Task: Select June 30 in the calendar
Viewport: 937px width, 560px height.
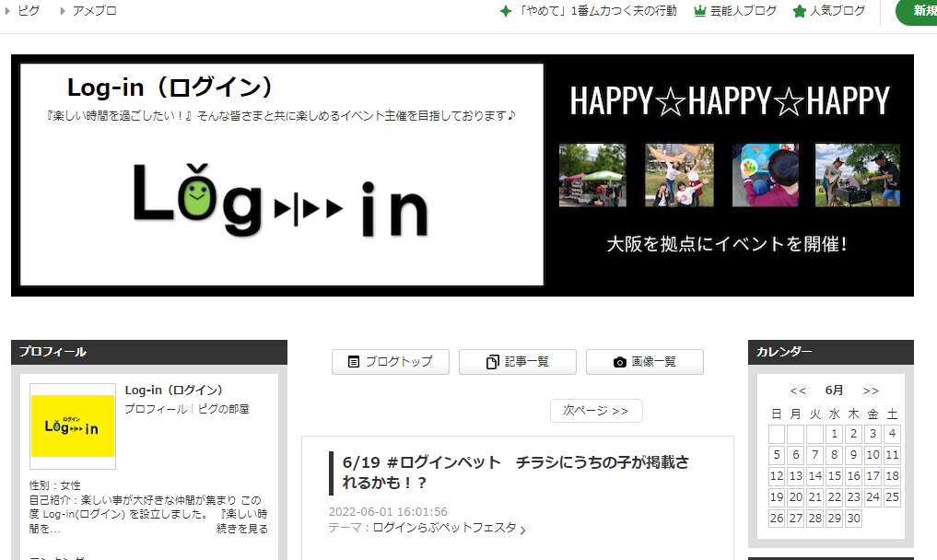Action: [x=853, y=519]
